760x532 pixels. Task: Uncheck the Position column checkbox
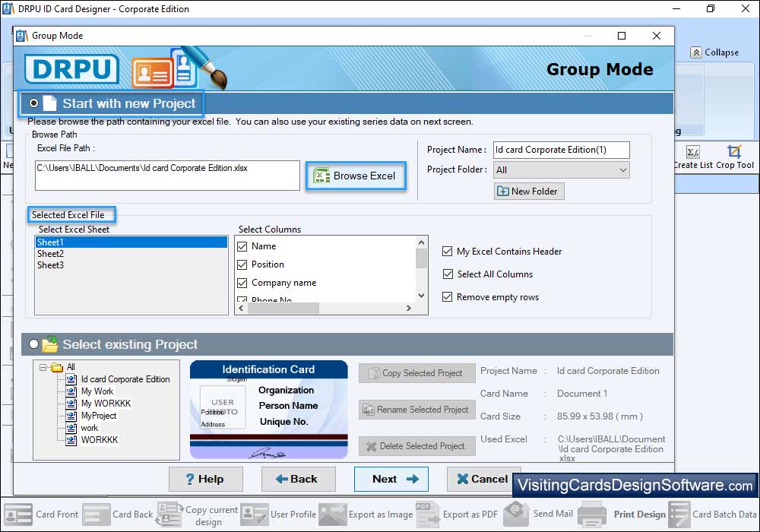[242, 264]
